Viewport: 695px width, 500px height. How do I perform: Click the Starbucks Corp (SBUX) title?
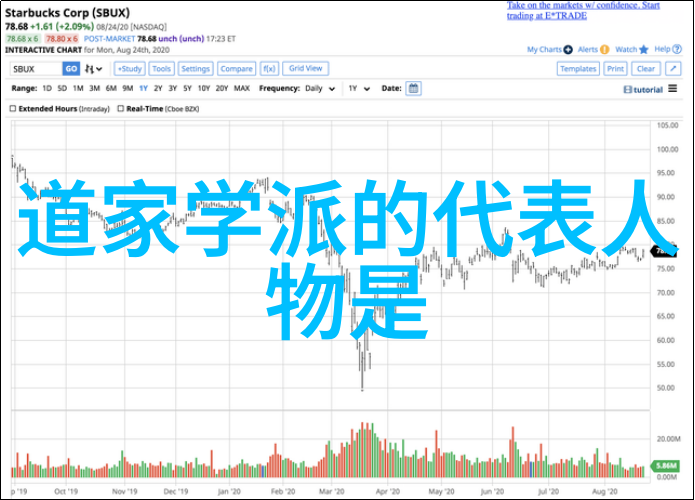coord(67,12)
